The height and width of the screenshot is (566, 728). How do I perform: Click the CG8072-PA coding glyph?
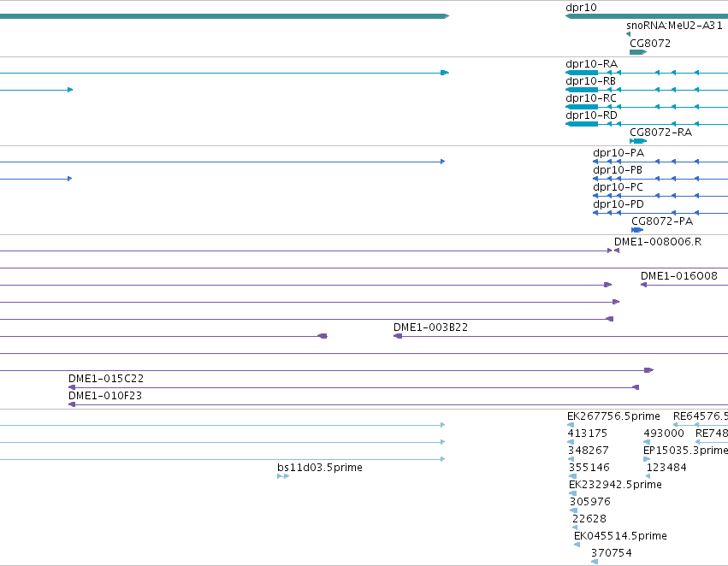(637, 230)
